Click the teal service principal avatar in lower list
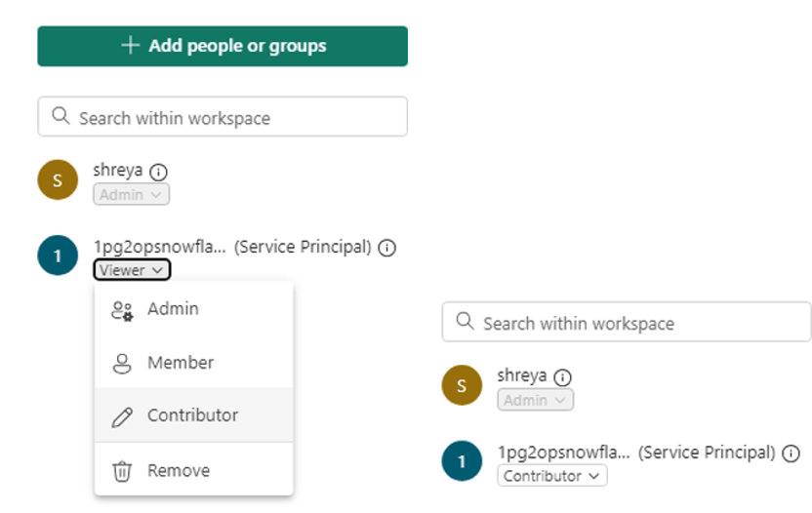This screenshot has width=812, height=513. coord(462,460)
